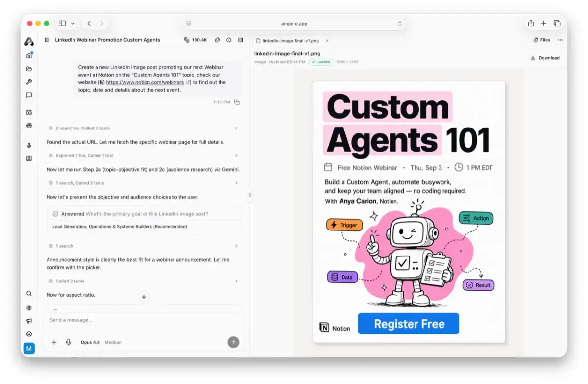Open a new browser tab with the plus
Screen dimensions: 588x384
(544, 23)
